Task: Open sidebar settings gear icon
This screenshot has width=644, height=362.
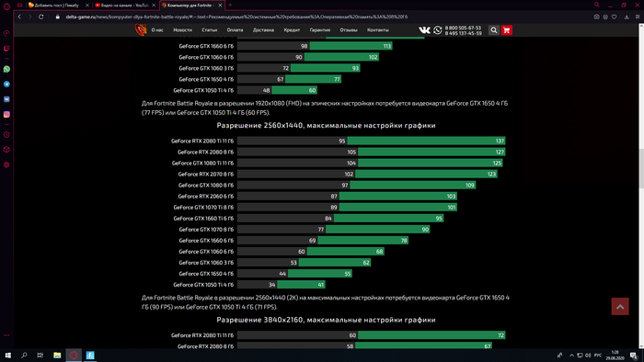Action: (x=6, y=164)
